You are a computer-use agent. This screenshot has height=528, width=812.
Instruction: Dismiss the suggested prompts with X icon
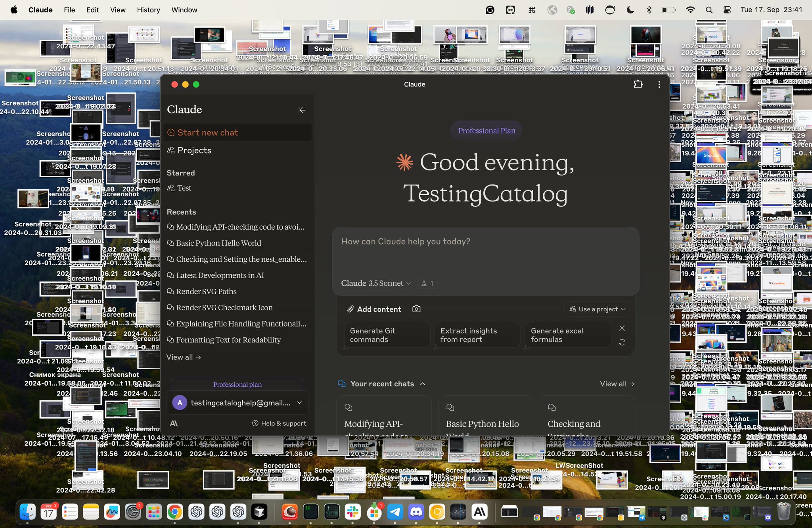point(622,328)
